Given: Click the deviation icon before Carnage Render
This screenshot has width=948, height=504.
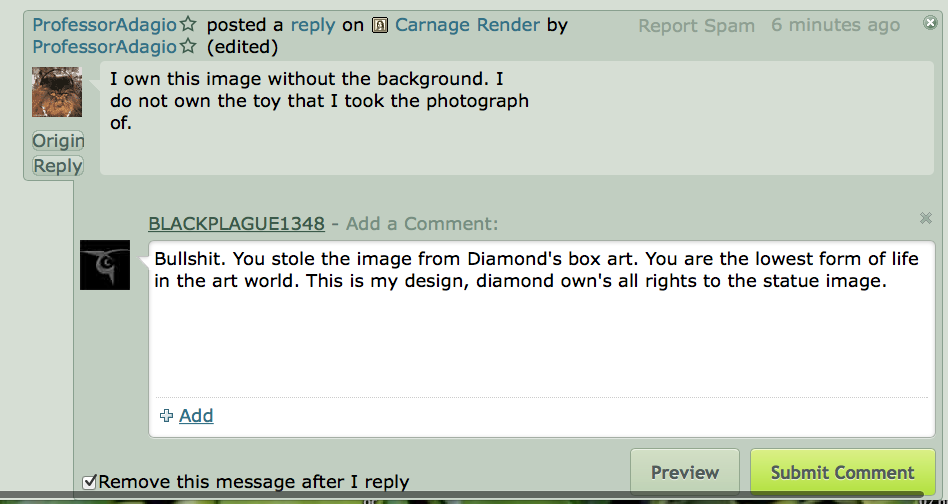Looking at the screenshot, I should point(380,25).
